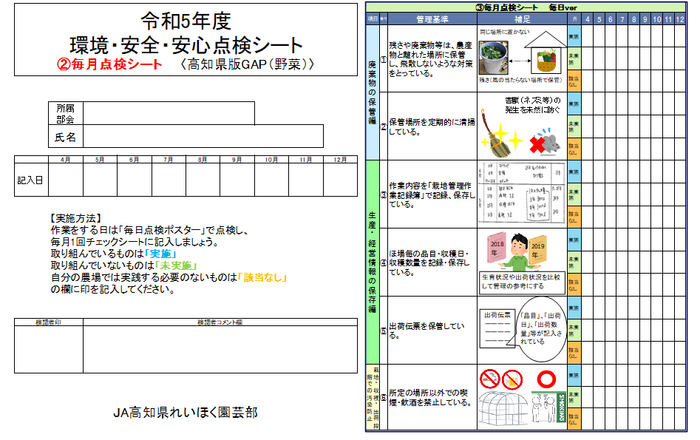The image size is (700, 440).
Task: Click the 〈高知県版GAP(野菜)〉 text
Action: [x=248, y=64]
